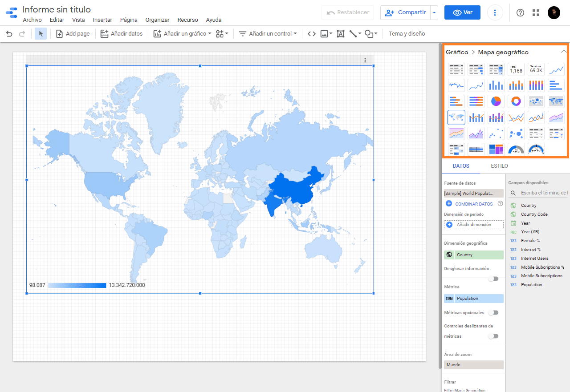The width and height of the screenshot is (570, 392).
Task: Click the undo arrow in the toolbar
Action: 9,34
